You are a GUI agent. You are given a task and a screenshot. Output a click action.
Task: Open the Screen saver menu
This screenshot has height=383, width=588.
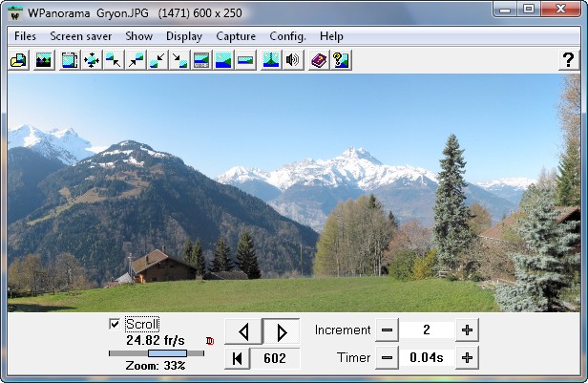(x=80, y=36)
